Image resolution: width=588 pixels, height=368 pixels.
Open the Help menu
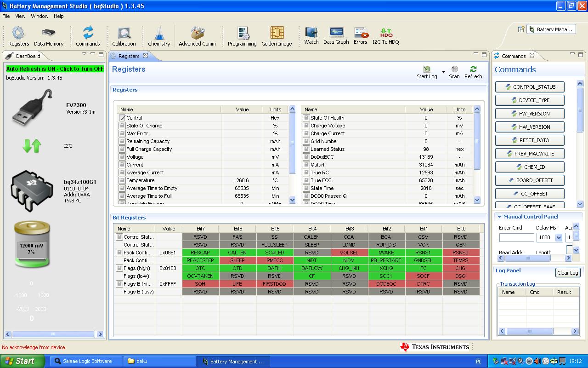click(x=58, y=16)
